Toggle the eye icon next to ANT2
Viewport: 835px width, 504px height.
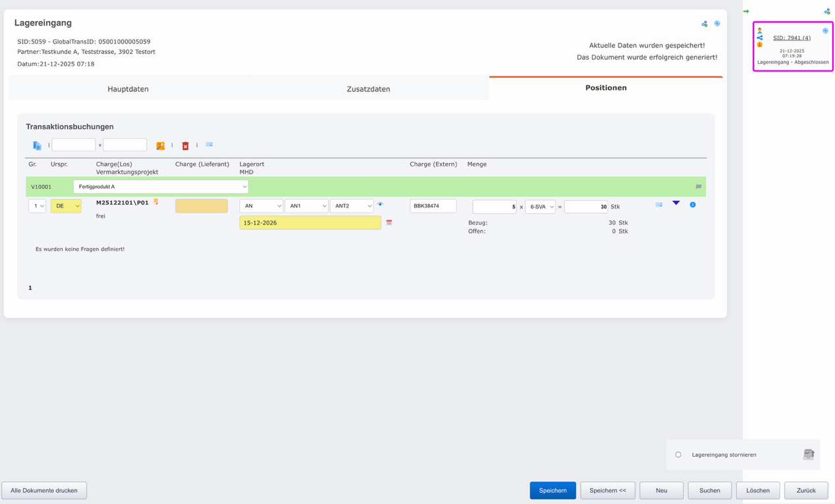coord(380,205)
